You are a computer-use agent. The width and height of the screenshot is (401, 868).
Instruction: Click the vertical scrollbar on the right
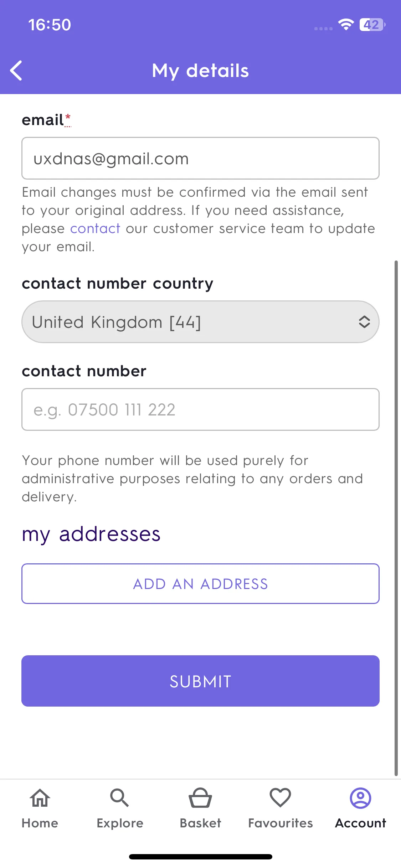point(396,518)
